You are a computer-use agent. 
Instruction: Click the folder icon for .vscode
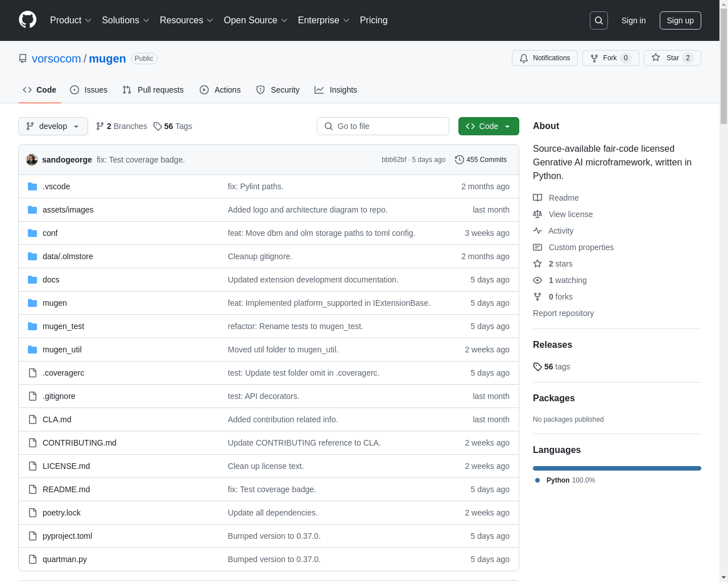(32, 186)
